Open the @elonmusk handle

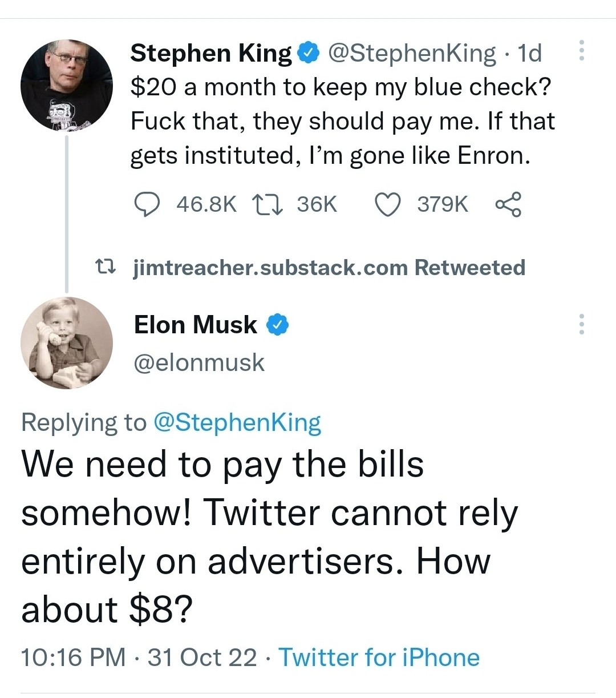[199, 362]
